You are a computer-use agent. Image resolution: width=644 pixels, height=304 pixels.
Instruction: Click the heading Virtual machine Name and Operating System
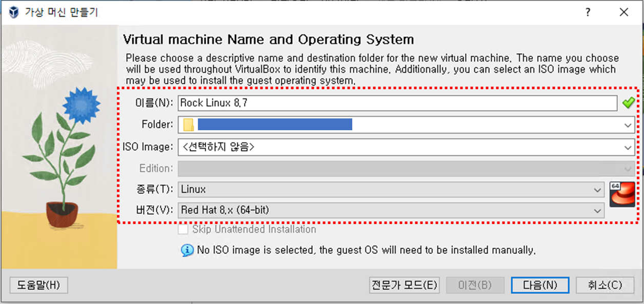pyautogui.click(x=269, y=39)
